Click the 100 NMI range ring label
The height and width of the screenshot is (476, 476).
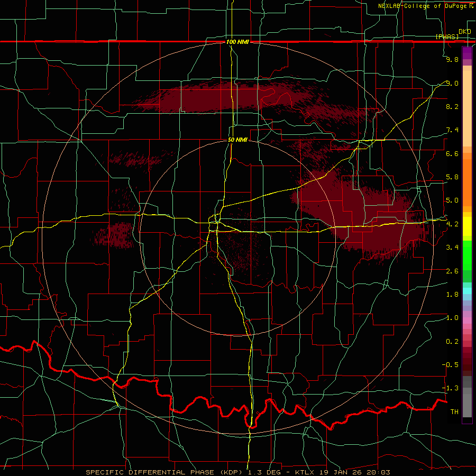(x=237, y=42)
